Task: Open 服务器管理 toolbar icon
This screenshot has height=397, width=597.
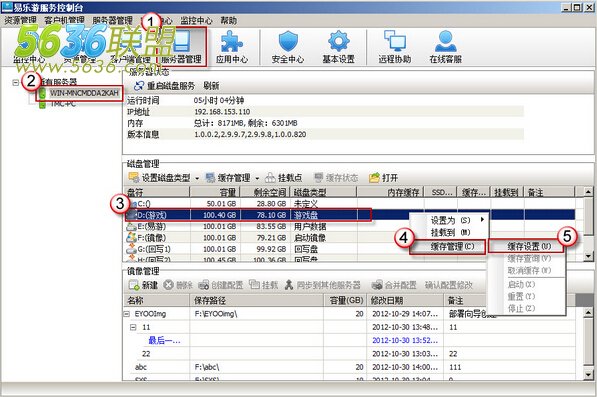Action: (181, 47)
